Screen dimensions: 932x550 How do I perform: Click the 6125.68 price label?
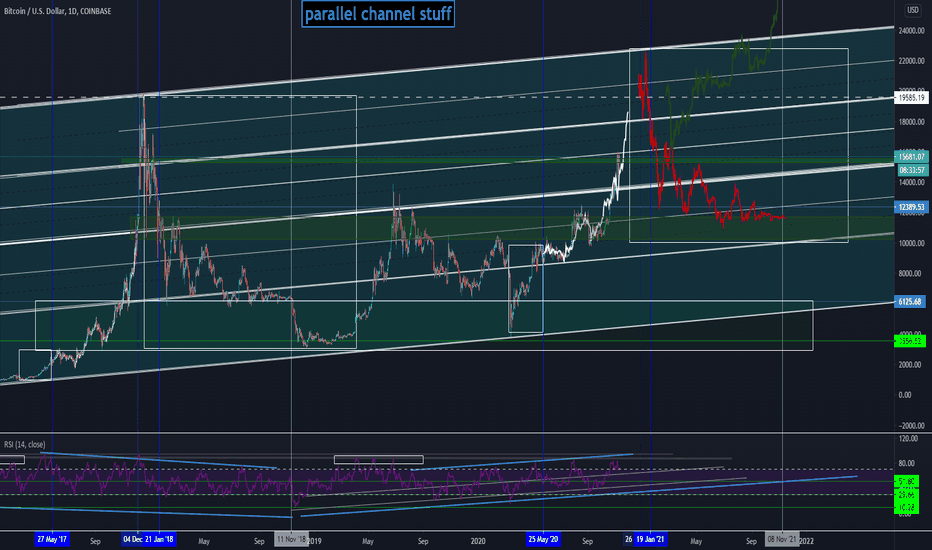[x=910, y=301]
